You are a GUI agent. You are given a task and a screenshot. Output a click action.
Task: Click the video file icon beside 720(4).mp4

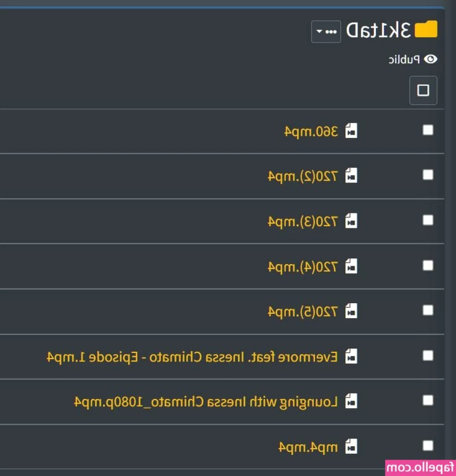click(351, 266)
